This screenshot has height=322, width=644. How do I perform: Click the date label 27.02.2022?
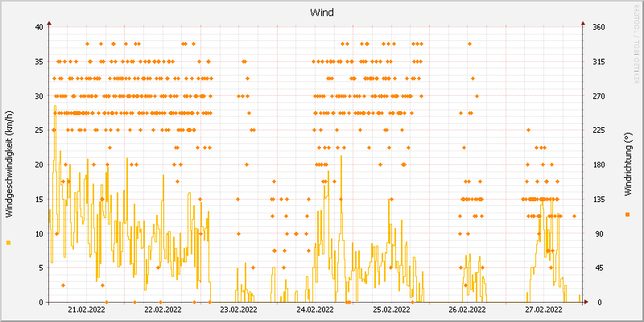[543, 309]
